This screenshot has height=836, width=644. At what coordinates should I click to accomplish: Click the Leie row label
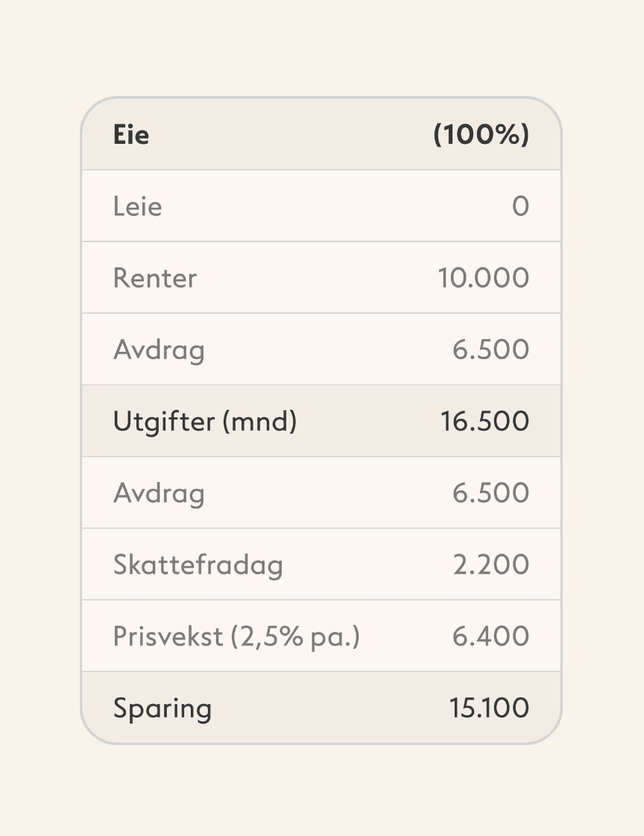137,206
